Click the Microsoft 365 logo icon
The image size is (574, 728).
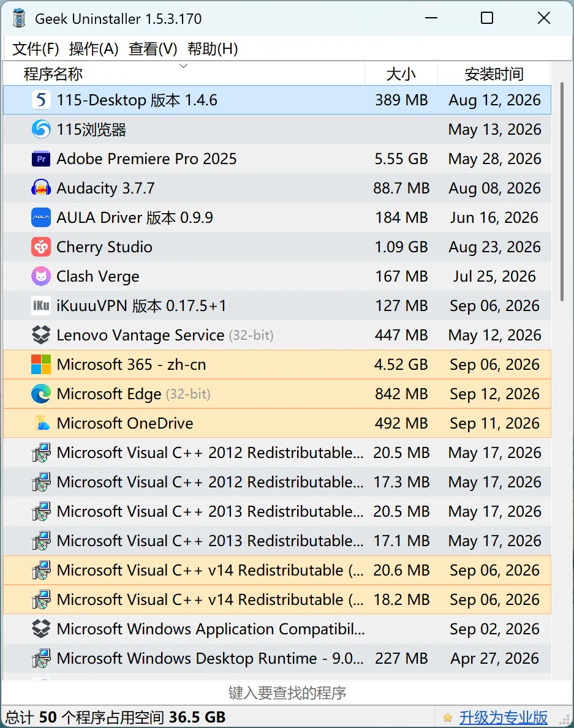tap(41, 364)
